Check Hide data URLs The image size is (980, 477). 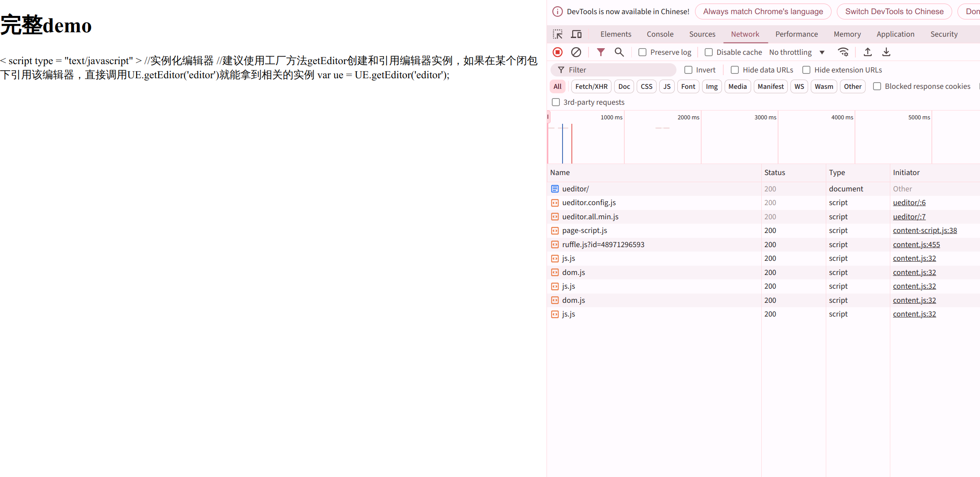tap(735, 70)
